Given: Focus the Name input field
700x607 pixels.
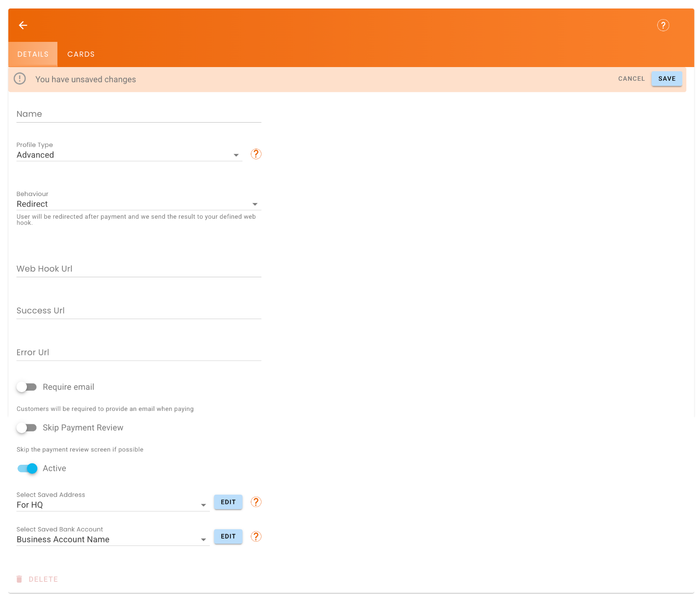Looking at the screenshot, I should click(x=138, y=114).
